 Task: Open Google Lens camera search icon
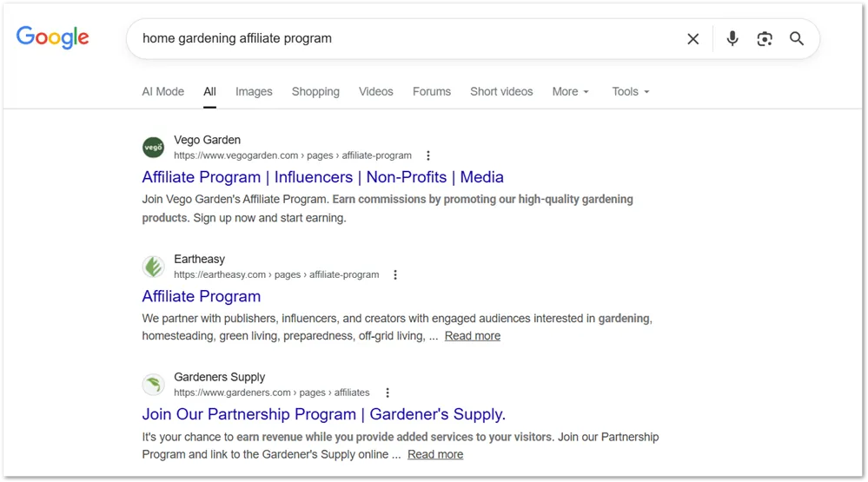click(765, 39)
